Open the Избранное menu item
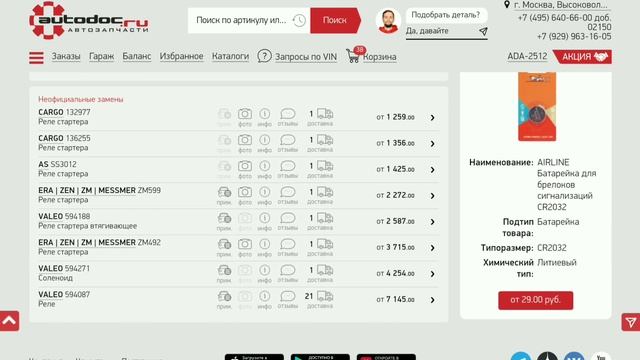 (x=181, y=56)
